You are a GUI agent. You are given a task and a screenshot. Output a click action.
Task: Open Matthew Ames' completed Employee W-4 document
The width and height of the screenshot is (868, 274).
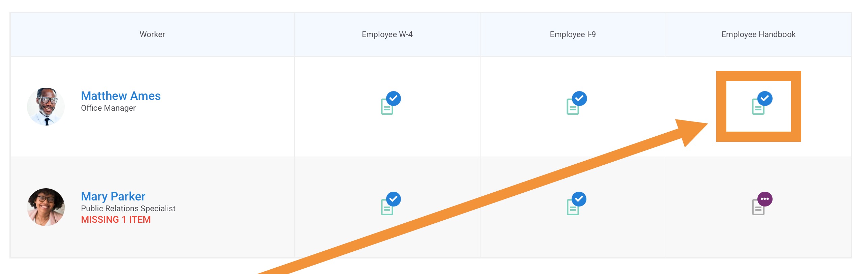pos(390,103)
